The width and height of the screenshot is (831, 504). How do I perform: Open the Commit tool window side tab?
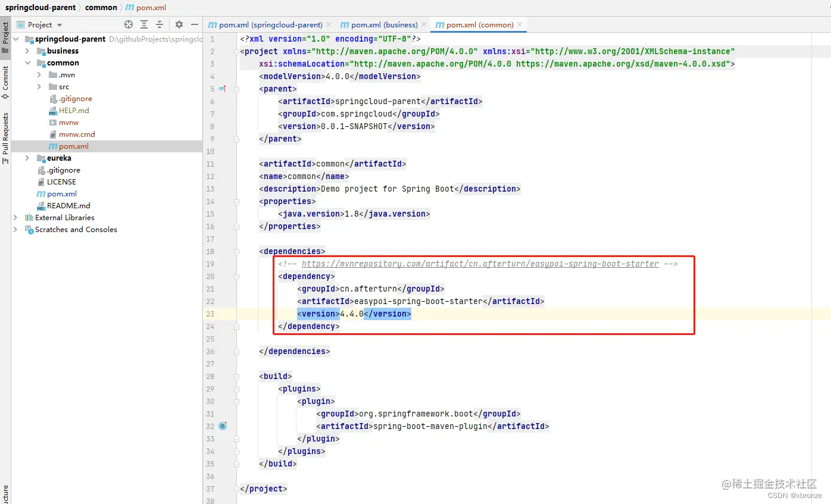tap(5, 82)
